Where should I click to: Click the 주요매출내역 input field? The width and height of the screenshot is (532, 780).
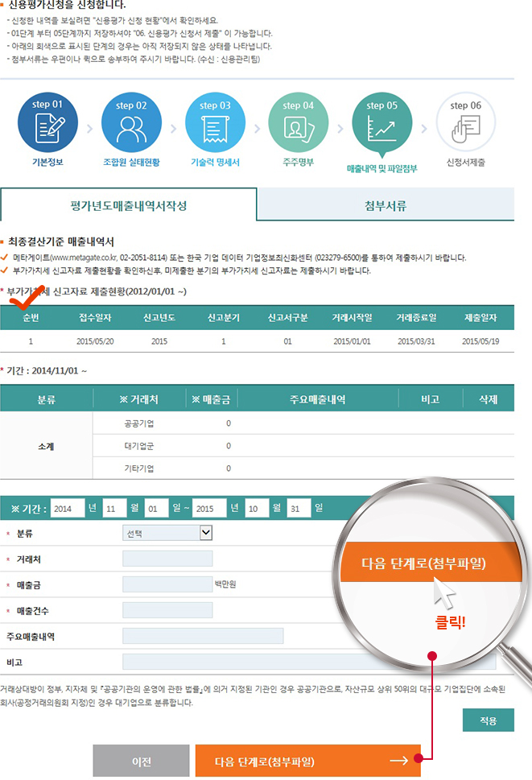(203, 636)
